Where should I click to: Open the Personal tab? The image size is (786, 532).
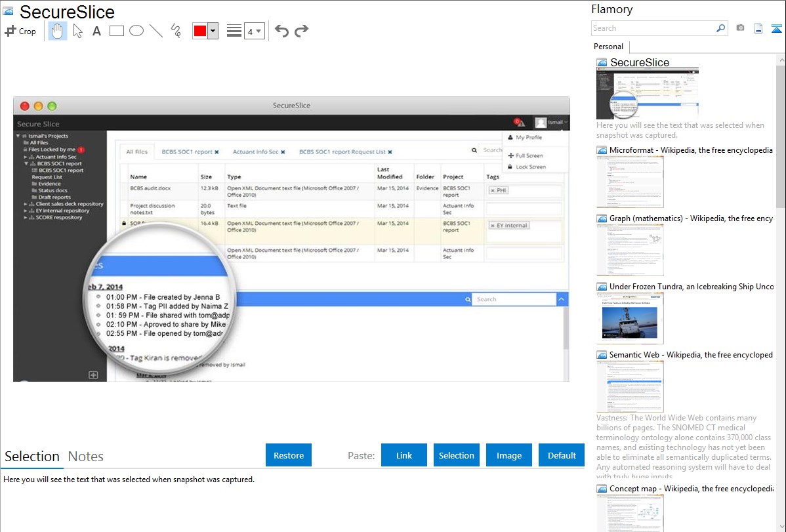pyautogui.click(x=608, y=47)
